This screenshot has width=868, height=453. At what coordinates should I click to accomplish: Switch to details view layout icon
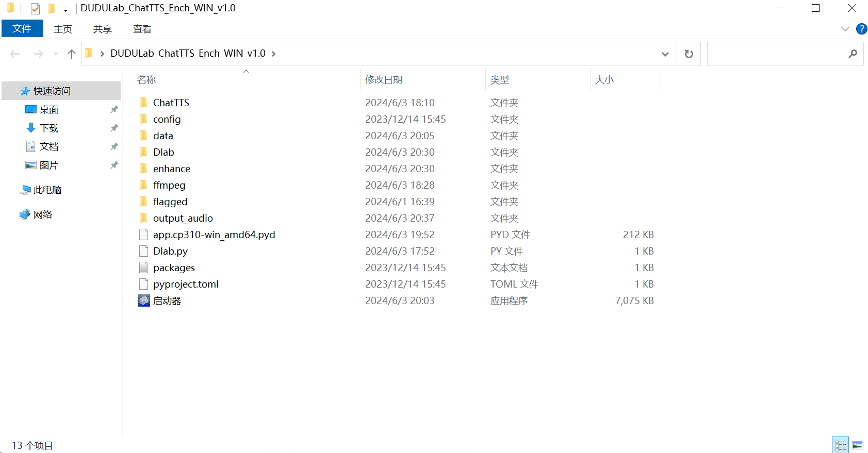(841, 445)
